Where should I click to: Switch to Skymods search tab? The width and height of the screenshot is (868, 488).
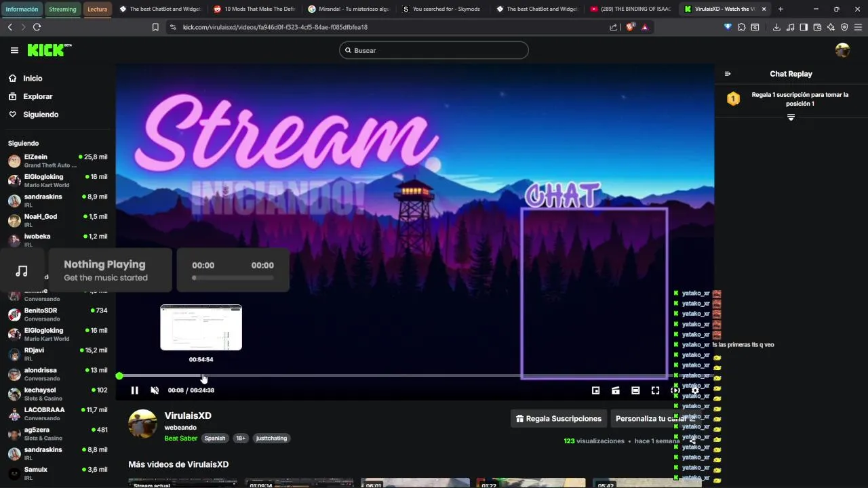click(441, 9)
